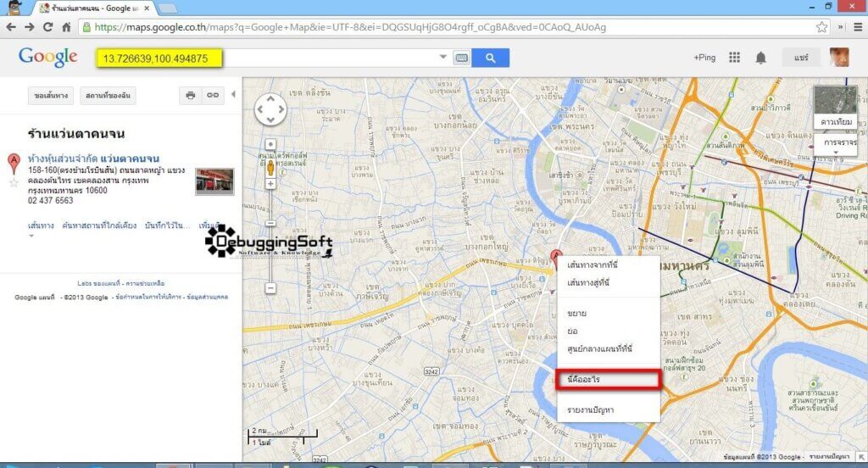
Task: Select รายงานปัญหา in context menu
Action: [591, 410]
